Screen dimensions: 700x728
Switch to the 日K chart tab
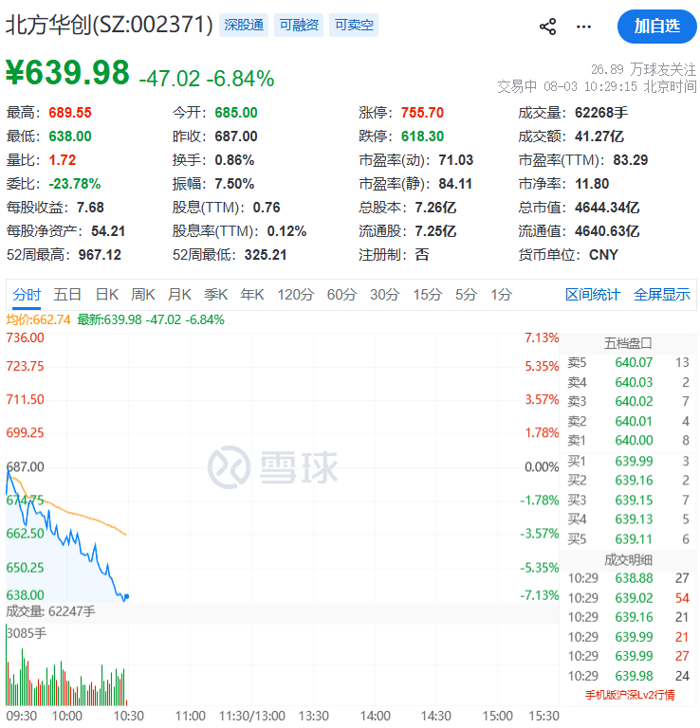pyautogui.click(x=107, y=295)
